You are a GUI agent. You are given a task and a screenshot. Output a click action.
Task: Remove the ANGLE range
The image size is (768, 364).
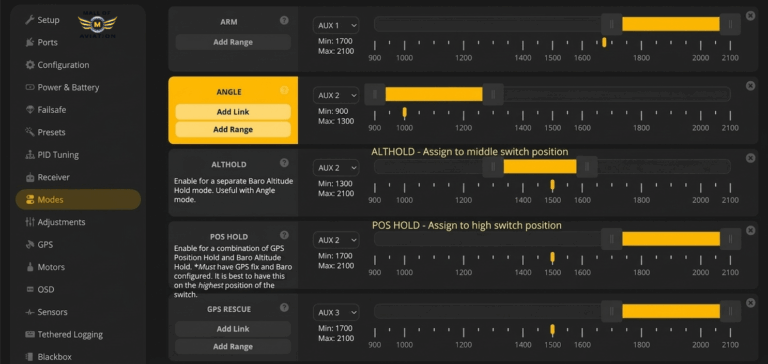point(750,86)
